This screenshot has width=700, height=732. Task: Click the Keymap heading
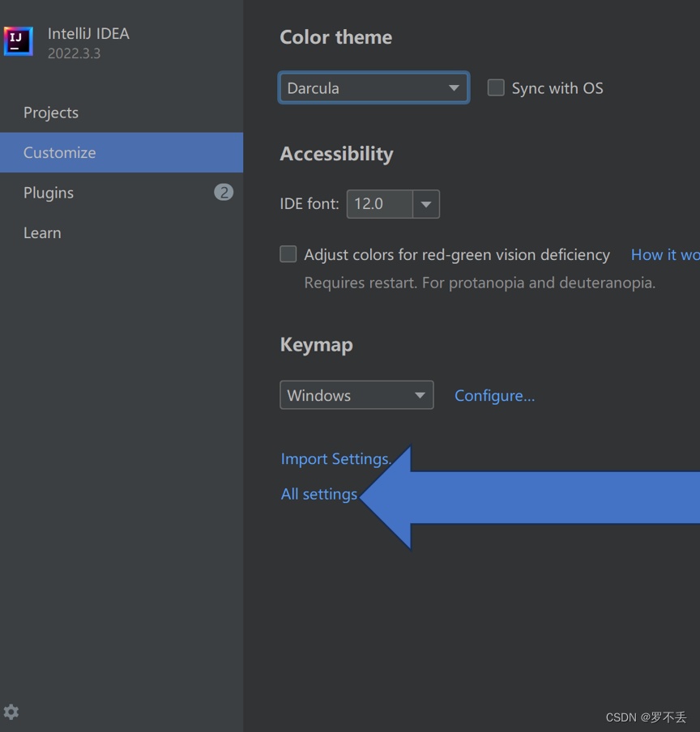click(316, 345)
